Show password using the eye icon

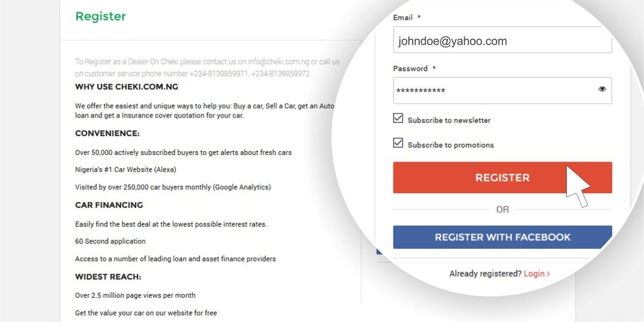(602, 89)
